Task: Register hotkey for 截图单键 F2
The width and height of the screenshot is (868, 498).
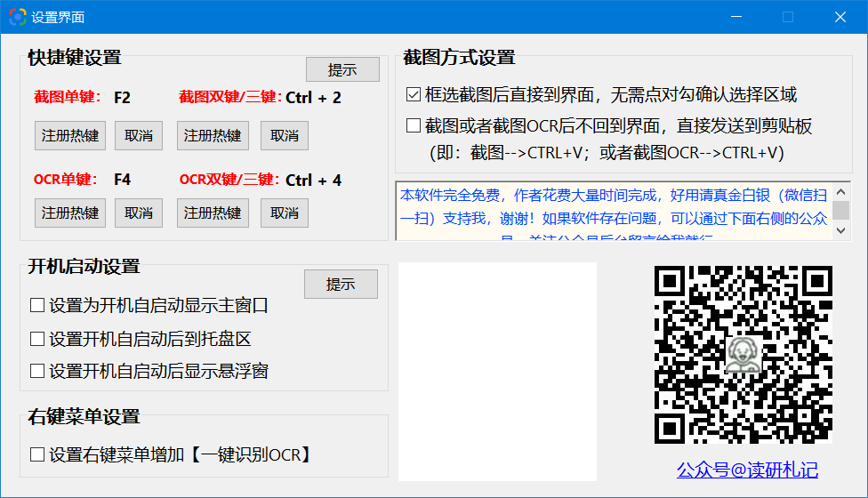Action: [x=70, y=135]
